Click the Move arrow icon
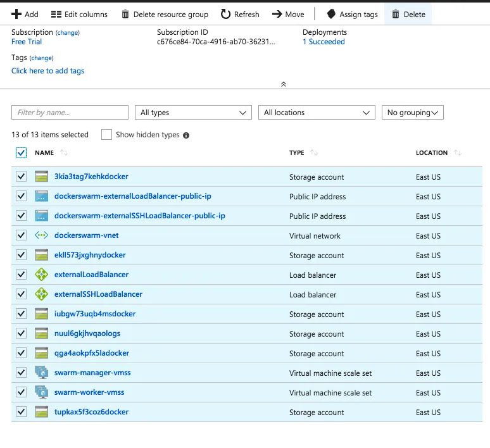This screenshot has height=448, width=490. point(277,14)
